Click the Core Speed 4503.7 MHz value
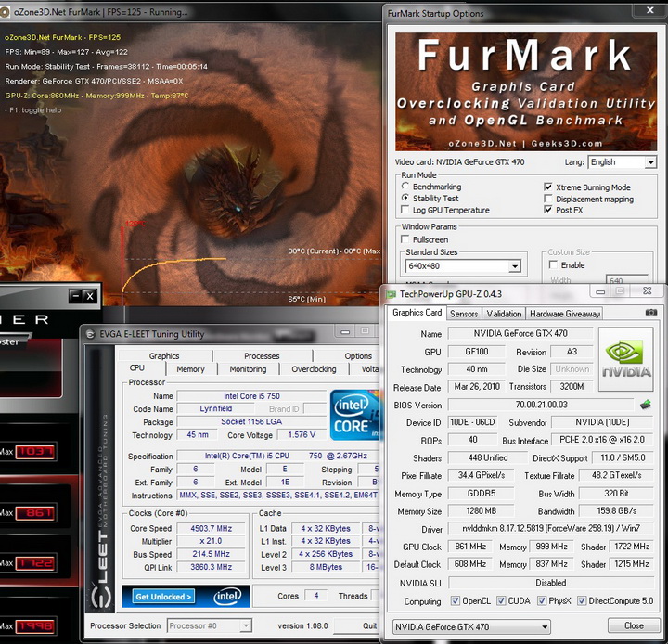The width and height of the screenshot is (668, 644). (212, 528)
